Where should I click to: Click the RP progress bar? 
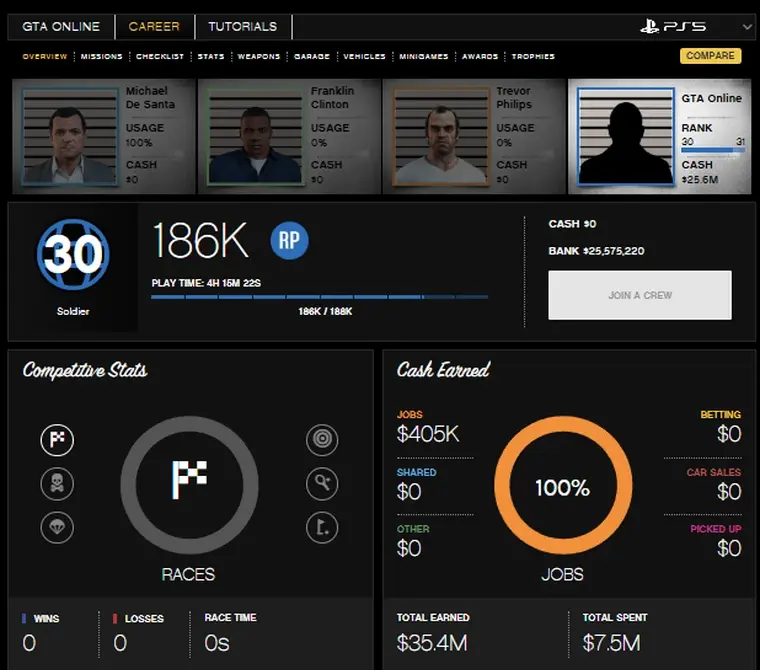pos(320,297)
